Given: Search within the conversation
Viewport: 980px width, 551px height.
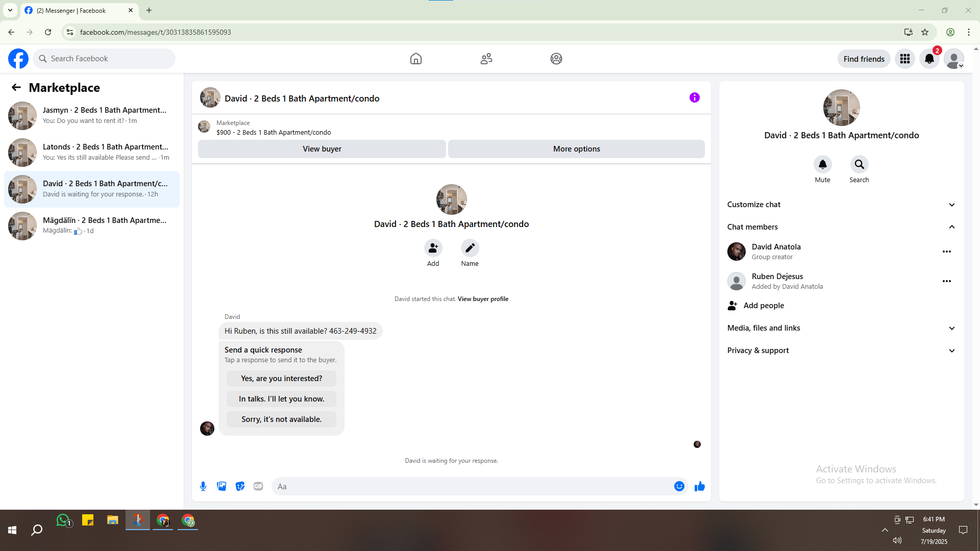Looking at the screenshot, I should tap(859, 164).
